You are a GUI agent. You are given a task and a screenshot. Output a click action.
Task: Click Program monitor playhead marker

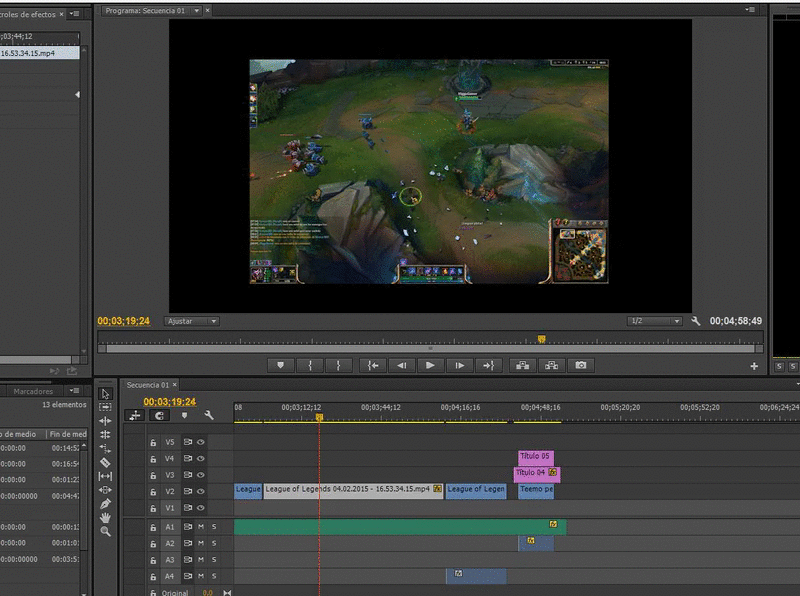541,339
